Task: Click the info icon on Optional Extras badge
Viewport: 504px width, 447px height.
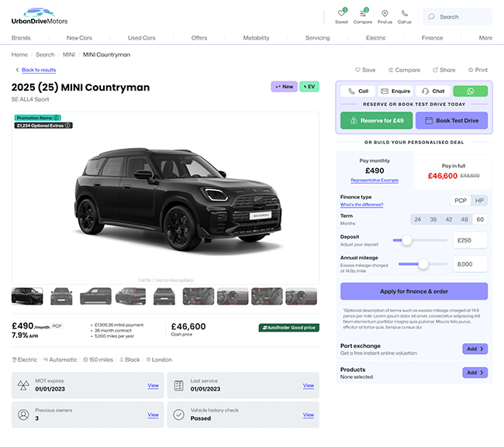Action: click(x=67, y=126)
